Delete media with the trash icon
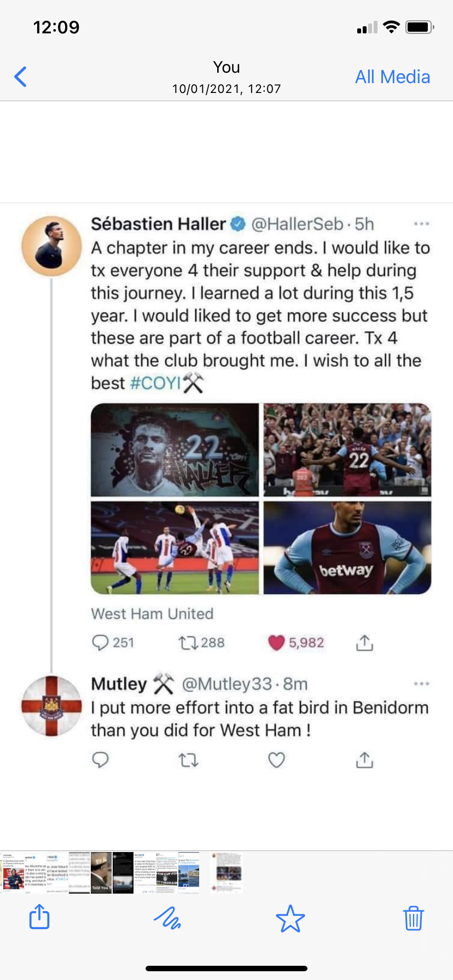Viewport: 453px width, 980px height. pyautogui.click(x=413, y=918)
